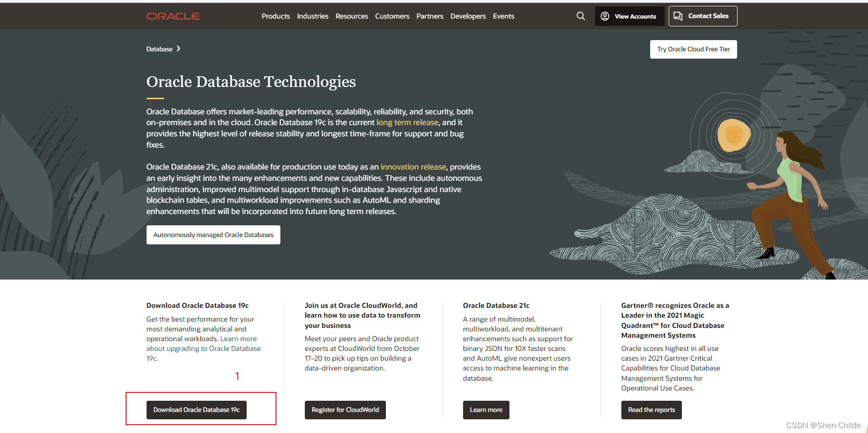Click the Gartner recognizes Oracle heading
Screen dimensions: 868x433
coord(675,321)
